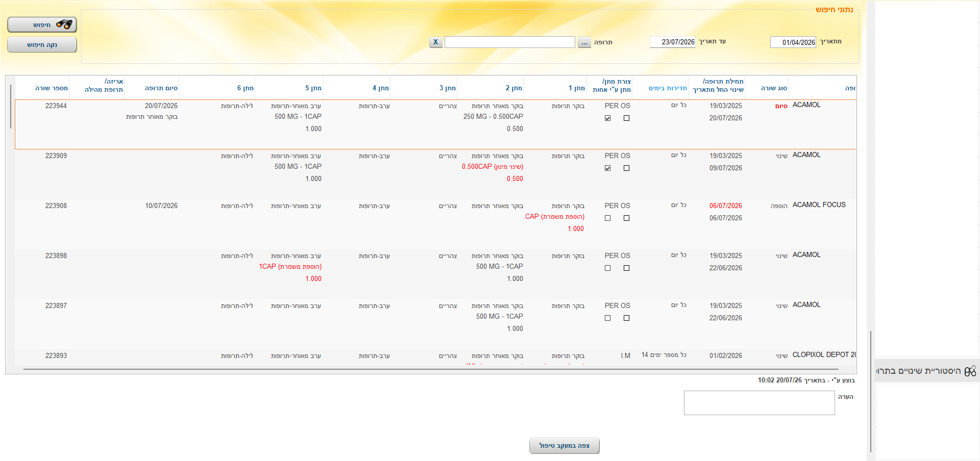Viewport: 980px width, 461px height.
Task: Click the ACAMOL FOCUS medication name
Action: [x=819, y=204]
